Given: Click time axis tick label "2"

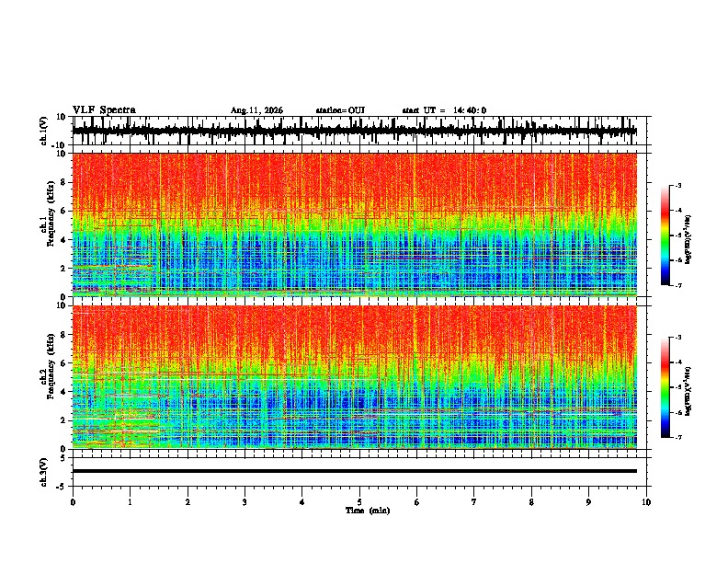Looking at the screenshot, I should (x=188, y=502).
